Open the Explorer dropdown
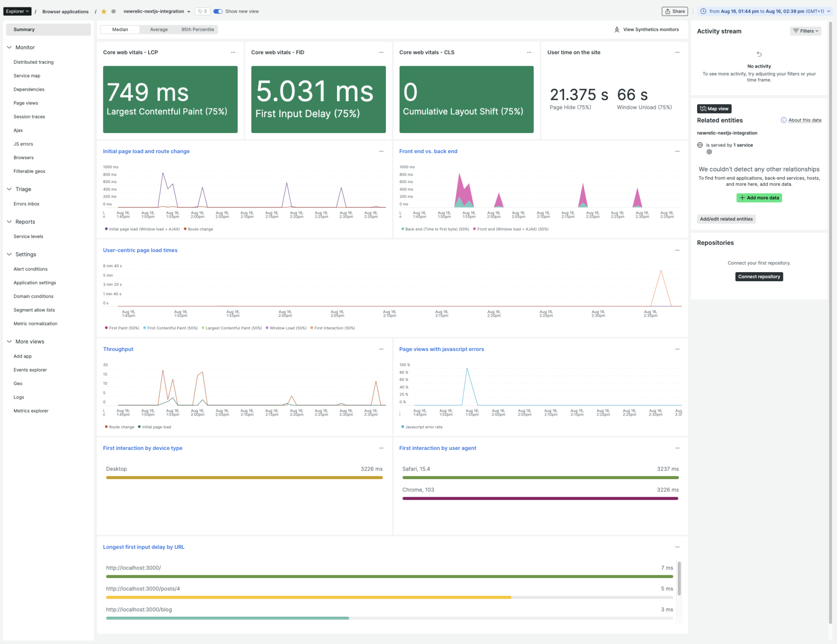The image size is (837, 644). click(x=17, y=11)
